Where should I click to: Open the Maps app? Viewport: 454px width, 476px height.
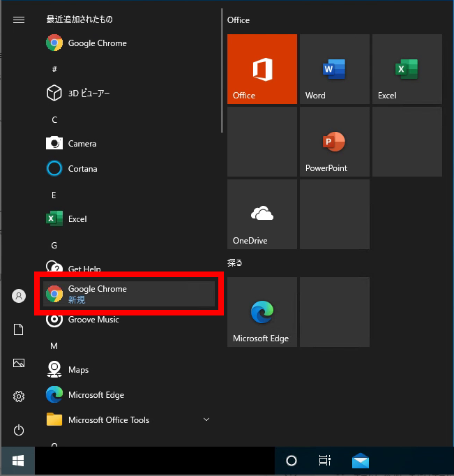tap(129, 369)
